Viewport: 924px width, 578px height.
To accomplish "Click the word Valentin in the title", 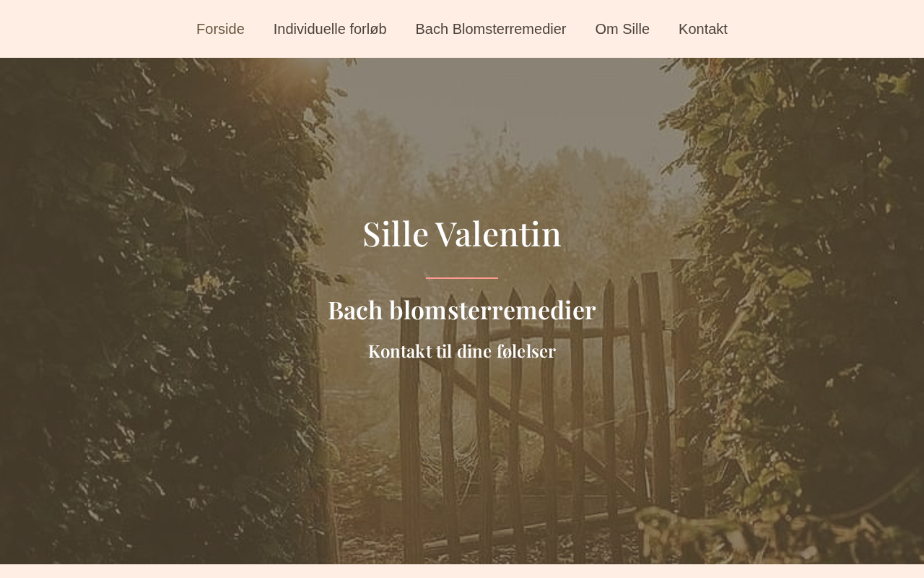I will [x=498, y=233].
